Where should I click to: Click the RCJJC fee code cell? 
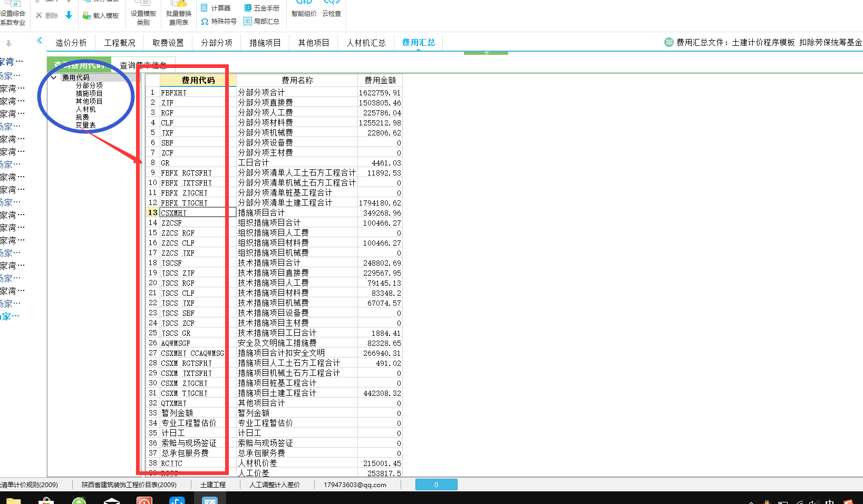point(198,463)
